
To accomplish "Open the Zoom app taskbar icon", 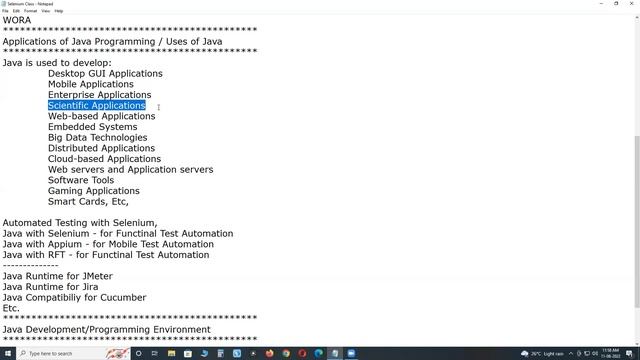I will point(351,353).
